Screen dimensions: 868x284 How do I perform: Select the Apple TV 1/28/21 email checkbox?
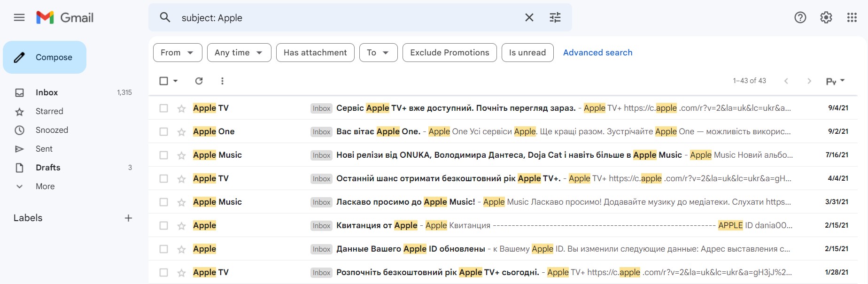pyautogui.click(x=163, y=273)
